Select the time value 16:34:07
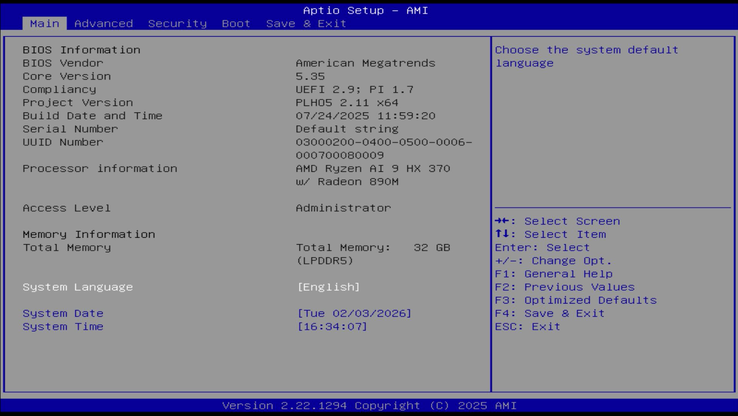The width and height of the screenshot is (738, 416). pyautogui.click(x=332, y=326)
